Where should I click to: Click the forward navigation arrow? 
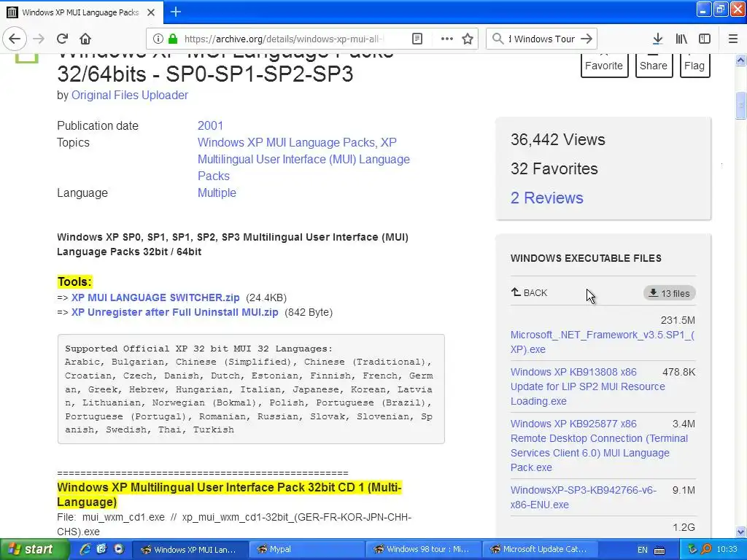click(39, 39)
